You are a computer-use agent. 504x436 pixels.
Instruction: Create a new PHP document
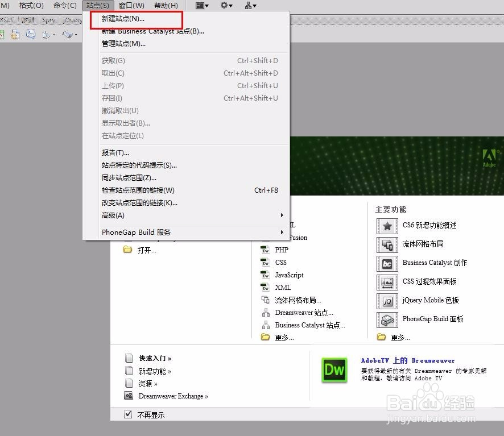pyautogui.click(x=281, y=250)
